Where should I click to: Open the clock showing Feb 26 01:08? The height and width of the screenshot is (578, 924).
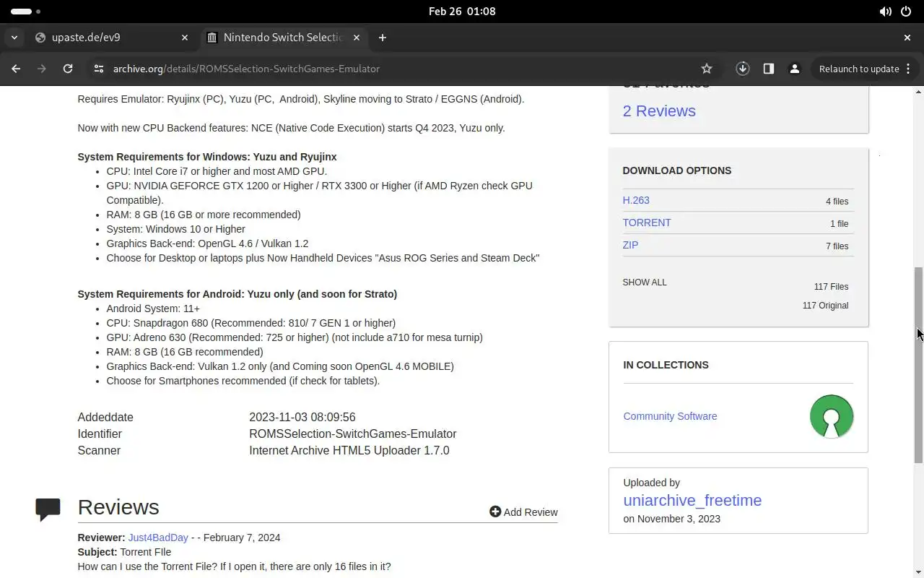click(x=462, y=12)
